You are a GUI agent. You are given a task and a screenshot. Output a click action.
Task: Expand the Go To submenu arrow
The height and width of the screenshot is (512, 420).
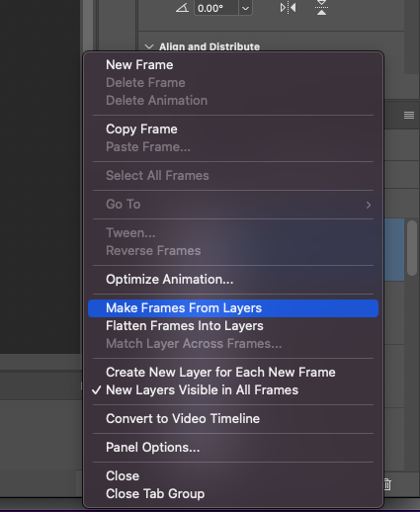369,205
